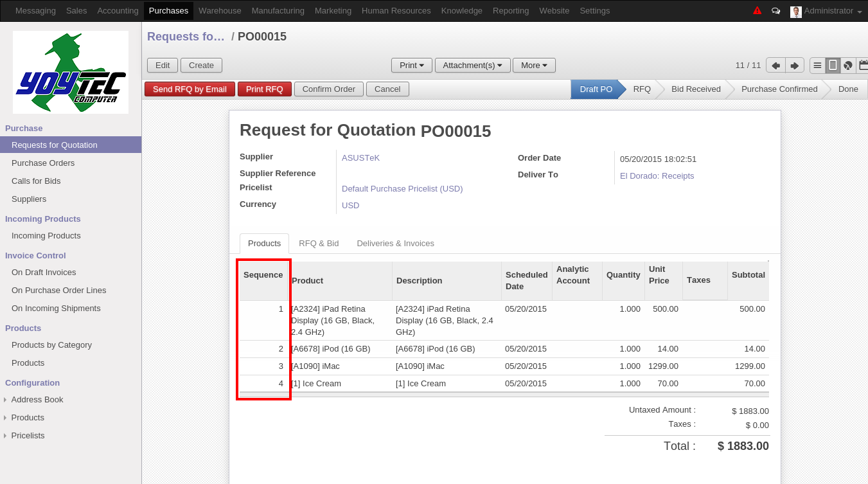Open the ASUSTeK supplier link
The image size is (868, 484).
(360, 158)
